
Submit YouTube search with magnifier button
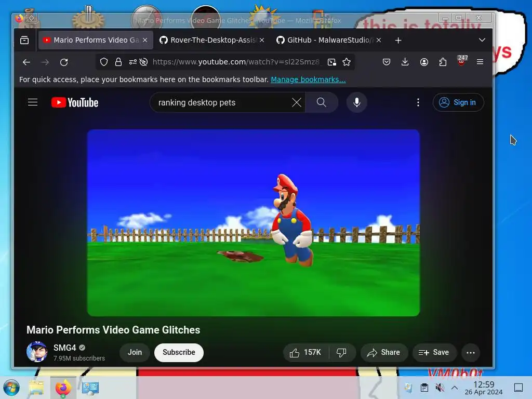pyautogui.click(x=321, y=102)
